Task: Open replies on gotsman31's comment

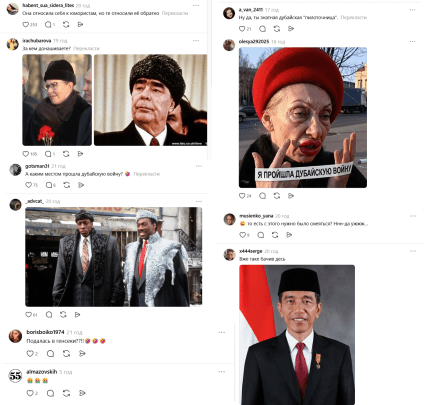Action: (49, 185)
